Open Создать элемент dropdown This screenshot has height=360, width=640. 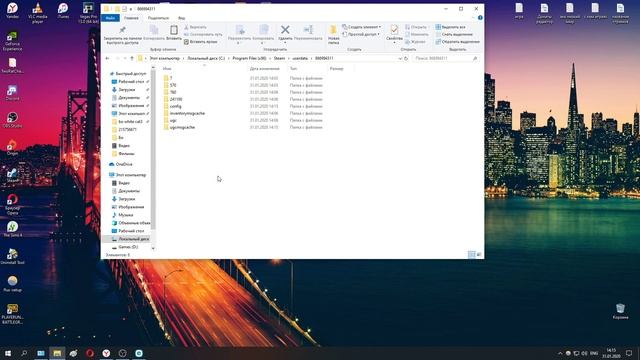(x=362, y=27)
